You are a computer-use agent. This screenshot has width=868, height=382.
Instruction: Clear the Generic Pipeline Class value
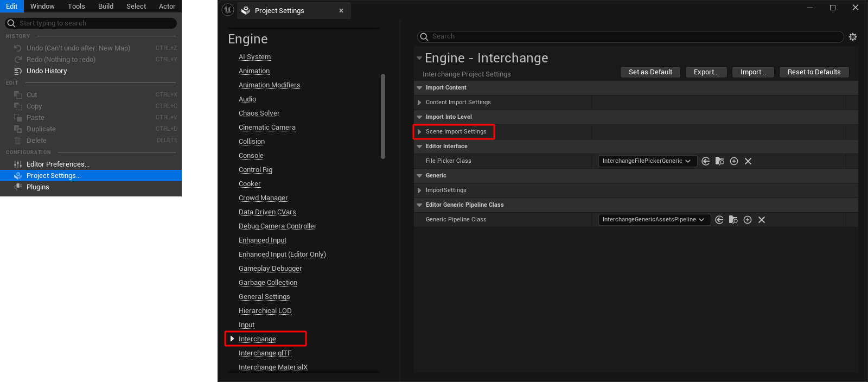pyautogui.click(x=762, y=220)
